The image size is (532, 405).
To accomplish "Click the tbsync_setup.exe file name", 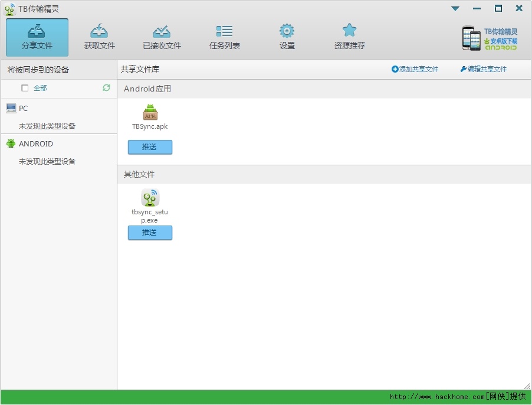I will tap(150, 216).
